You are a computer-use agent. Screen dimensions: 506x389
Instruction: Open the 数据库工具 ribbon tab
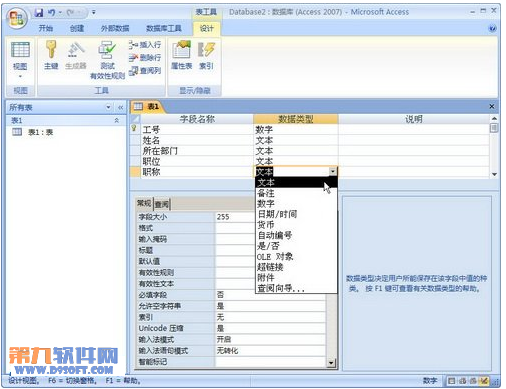164,28
